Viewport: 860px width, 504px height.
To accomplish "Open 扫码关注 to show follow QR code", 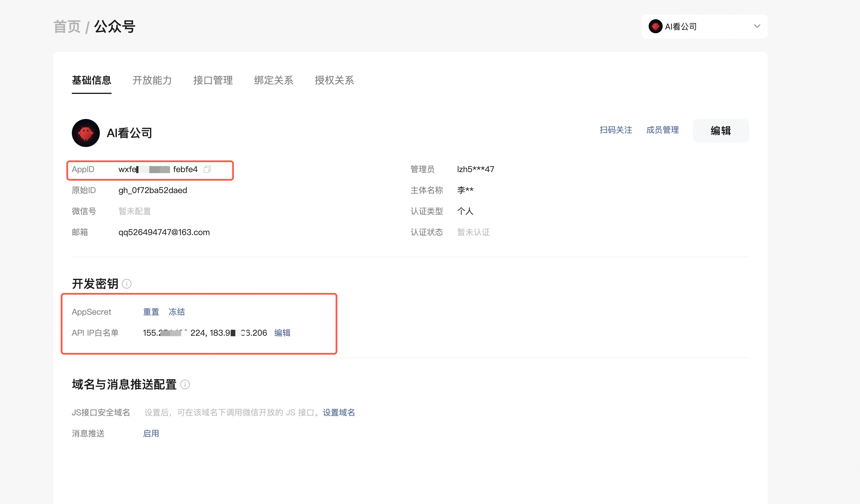I will 615,130.
